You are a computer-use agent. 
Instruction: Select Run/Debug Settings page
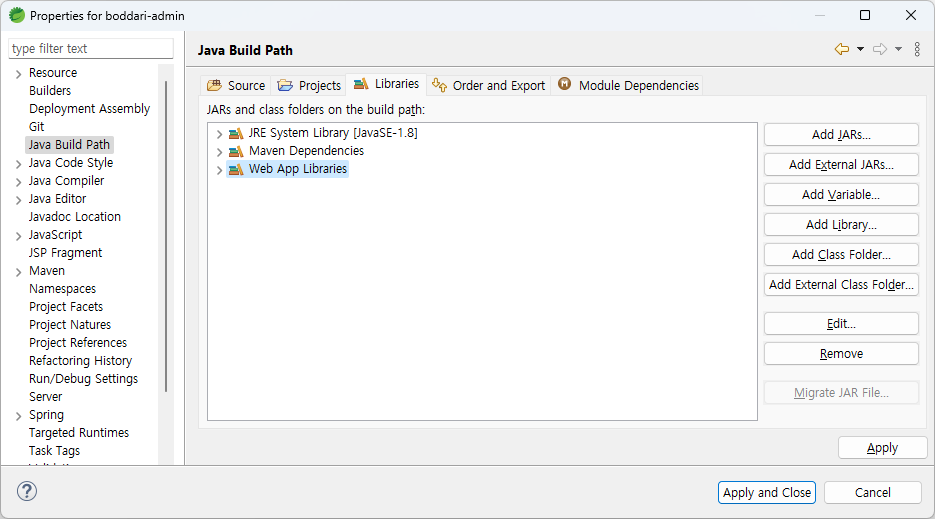pyautogui.click(x=83, y=379)
